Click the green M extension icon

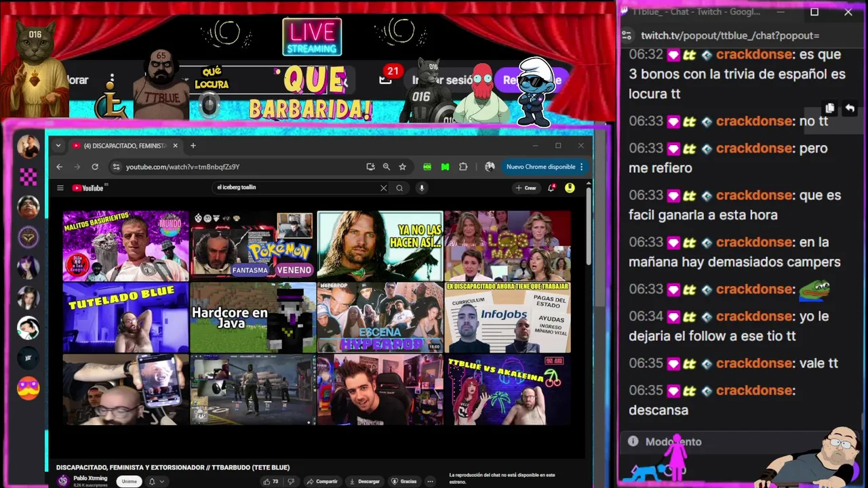click(x=445, y=167)
